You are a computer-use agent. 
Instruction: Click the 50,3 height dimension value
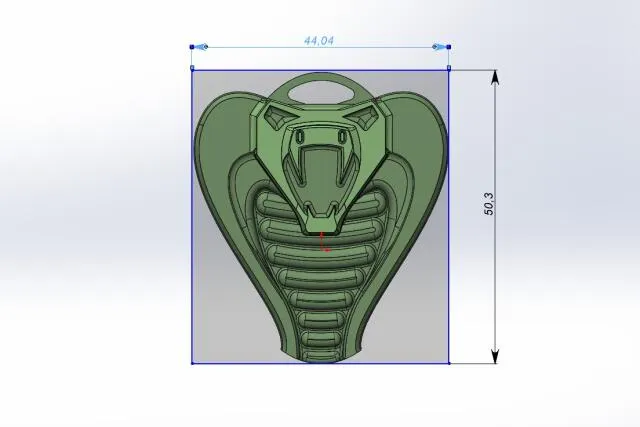pos(489,204)
